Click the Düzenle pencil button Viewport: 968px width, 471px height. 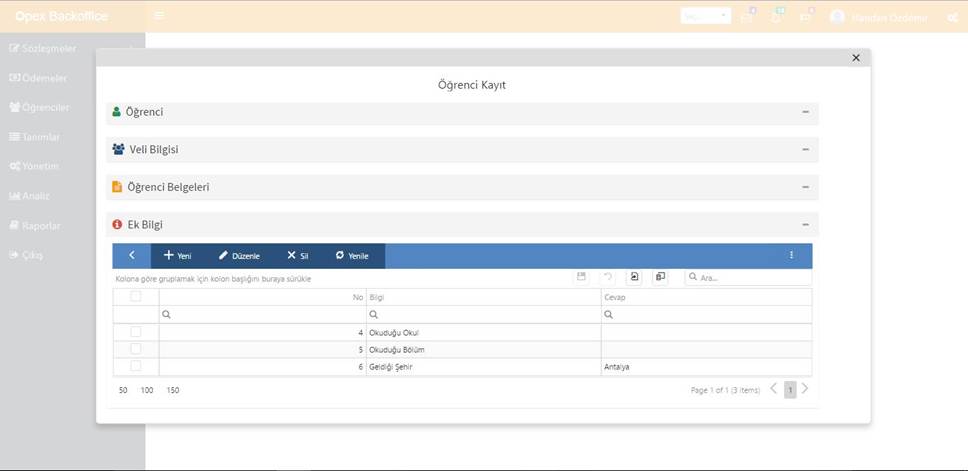pos(239,256)
